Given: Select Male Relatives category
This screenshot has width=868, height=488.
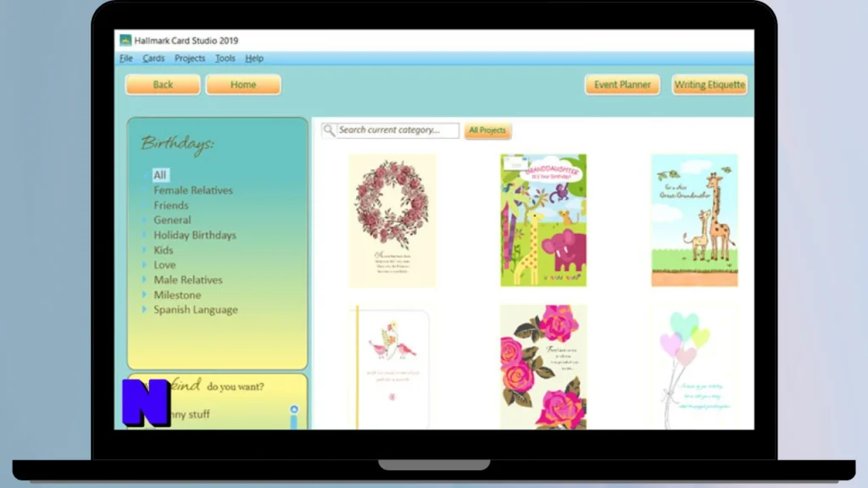Looking at the screenshot, I should [188, 280].
